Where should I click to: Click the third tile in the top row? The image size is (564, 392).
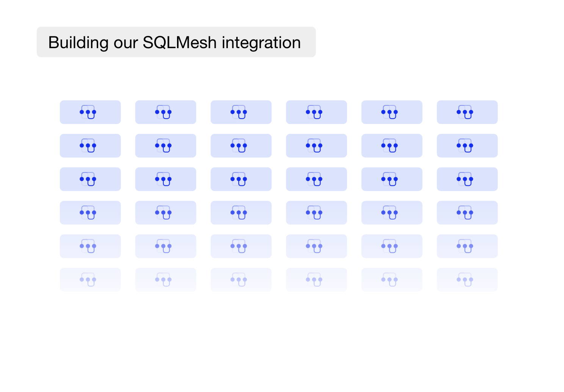point(241,112)
